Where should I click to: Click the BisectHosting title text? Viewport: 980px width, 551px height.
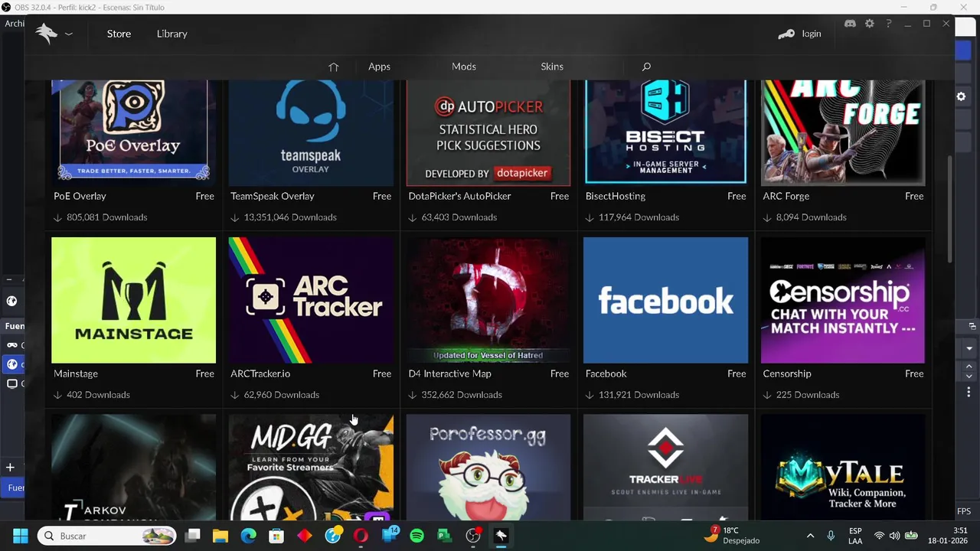pos(616,196)
